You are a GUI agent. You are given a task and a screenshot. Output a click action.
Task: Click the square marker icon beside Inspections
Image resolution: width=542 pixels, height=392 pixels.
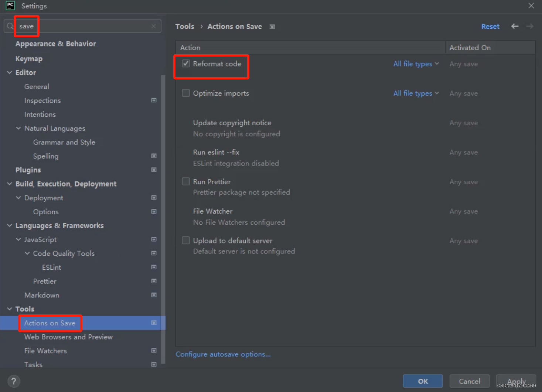click(x=154, y=100)
